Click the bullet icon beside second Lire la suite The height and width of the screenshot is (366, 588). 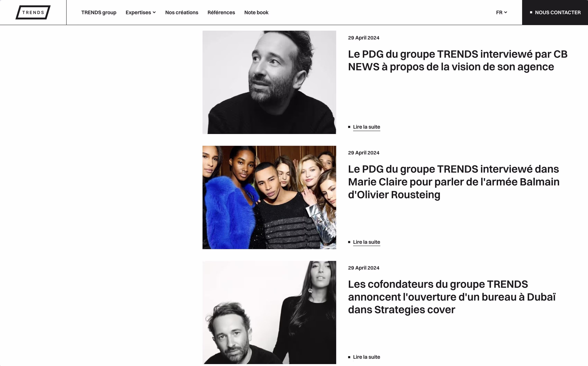click(349, 242)
